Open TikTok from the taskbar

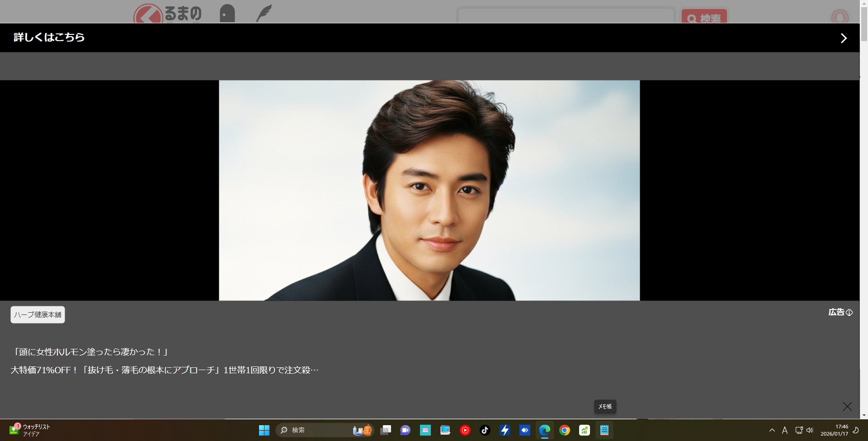click(x=485, y=430)
